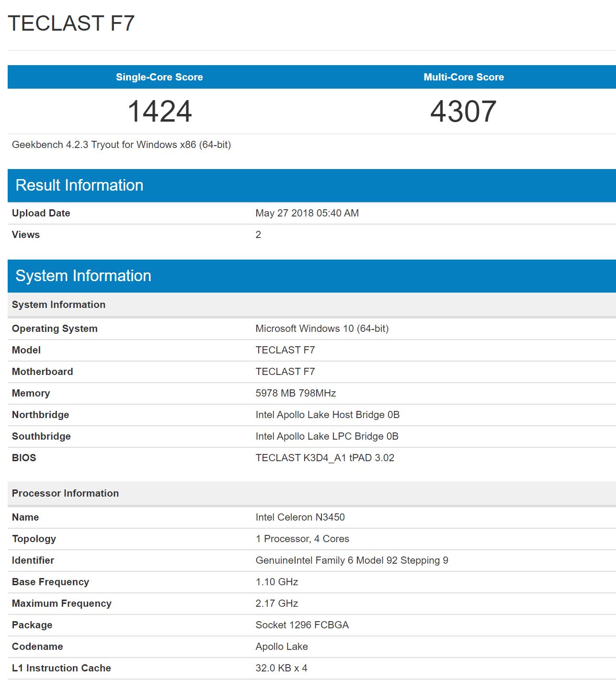The image size is (616, 681).
Task: Click the Northbridge row label
Action: coord(41,415)
